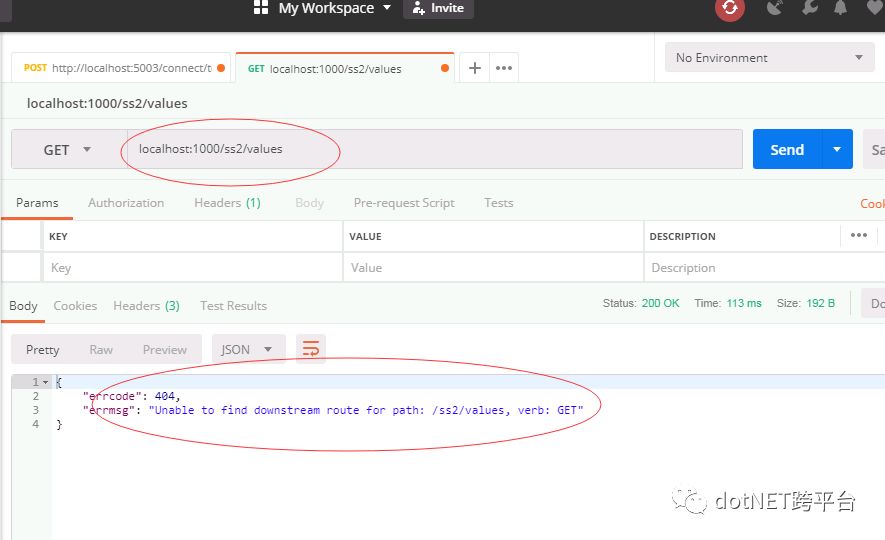Toggle the wrap lines icon

point(310,349)
